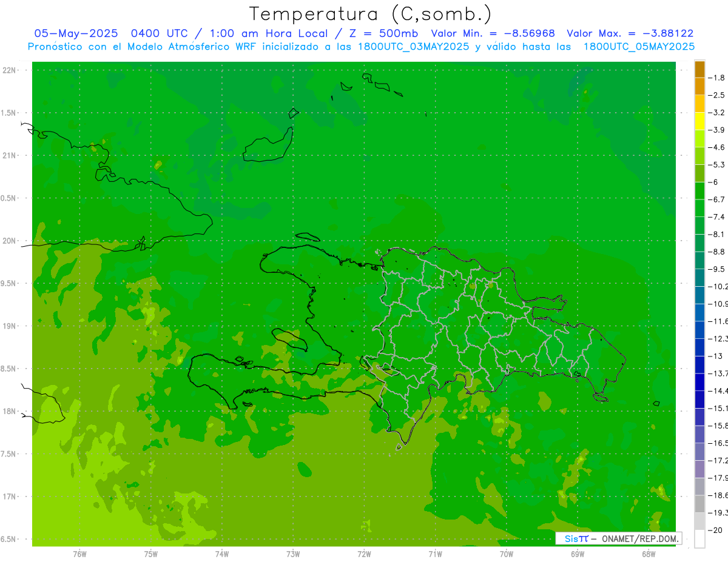This screenshot has width=728, height=562.
Task: Click the dark blue swatch between -13.7 and -14.4
Action: [x=699, y=382]
